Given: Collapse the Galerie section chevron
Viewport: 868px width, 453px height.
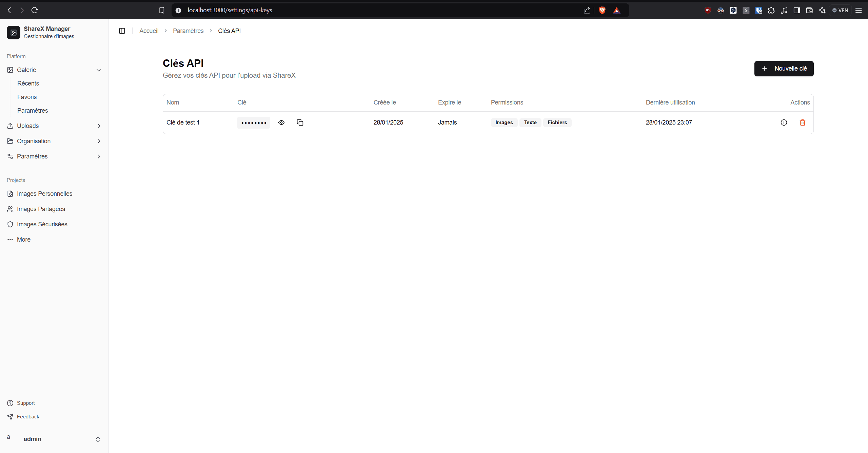Looking at the screenshot, I should (x=99, y=70).
